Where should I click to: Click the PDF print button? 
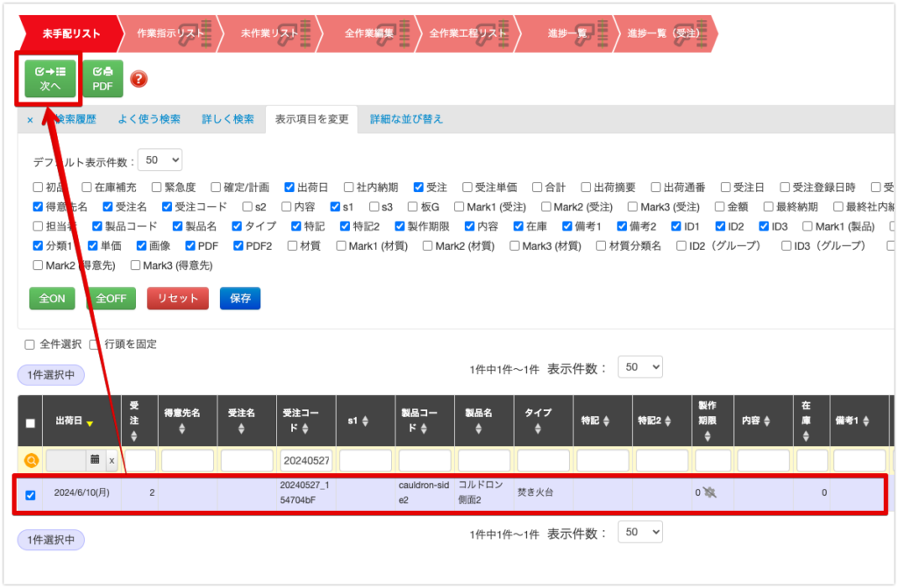point(103,79)
